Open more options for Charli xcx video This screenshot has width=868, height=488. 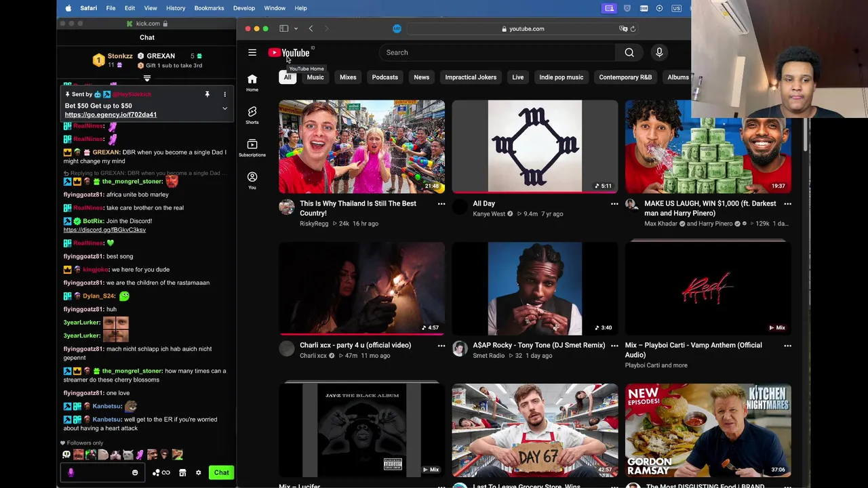[x=441, y=346]
